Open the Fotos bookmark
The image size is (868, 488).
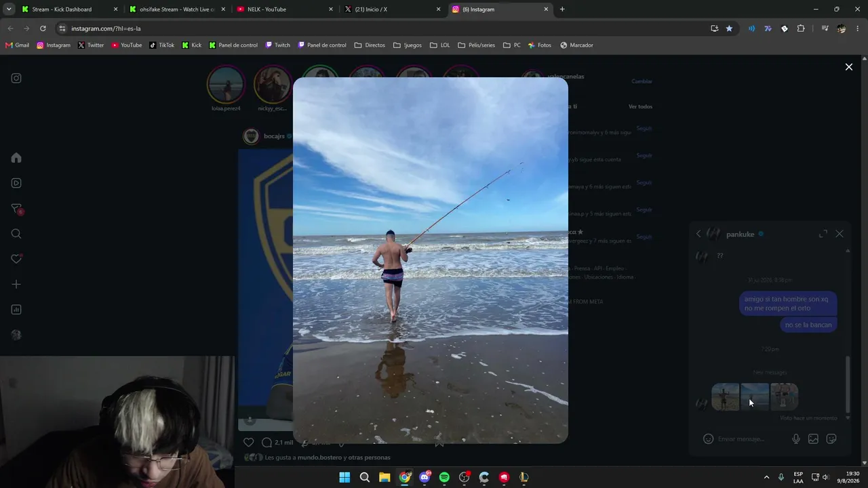pyautogui.click(x=539, y=45)
